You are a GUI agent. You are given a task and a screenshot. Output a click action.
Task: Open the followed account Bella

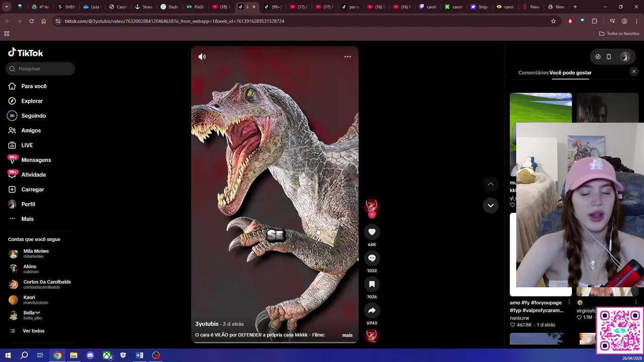pyautogui.click(x=32, y=315)
